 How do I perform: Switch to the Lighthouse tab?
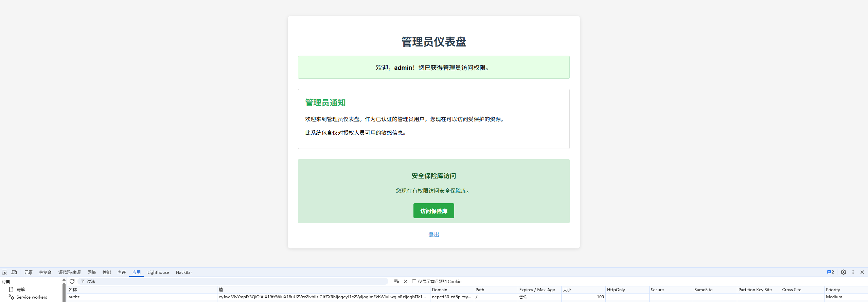[x=158, y=272]
